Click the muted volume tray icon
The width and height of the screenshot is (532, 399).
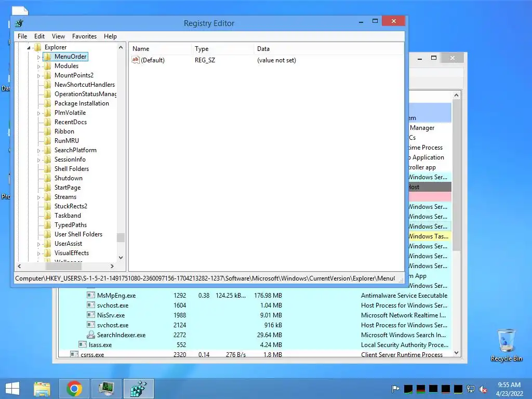[x=483, y=389]
